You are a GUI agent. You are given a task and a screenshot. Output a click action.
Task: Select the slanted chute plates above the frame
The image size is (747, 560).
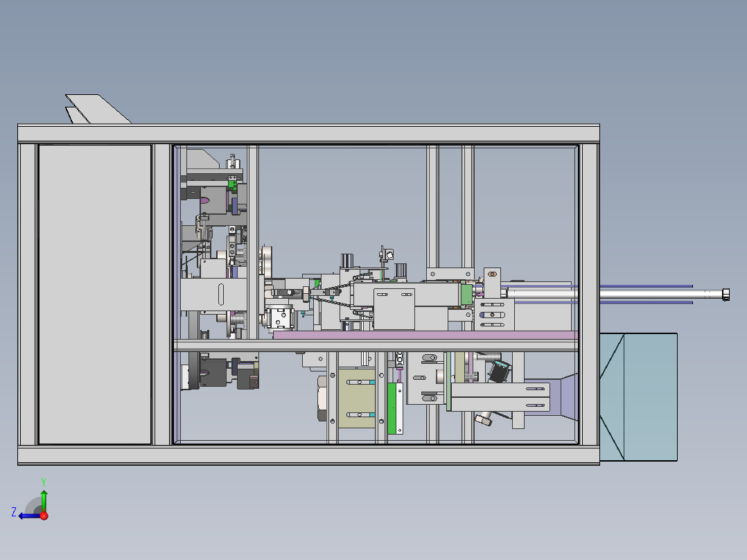point(98,109)
